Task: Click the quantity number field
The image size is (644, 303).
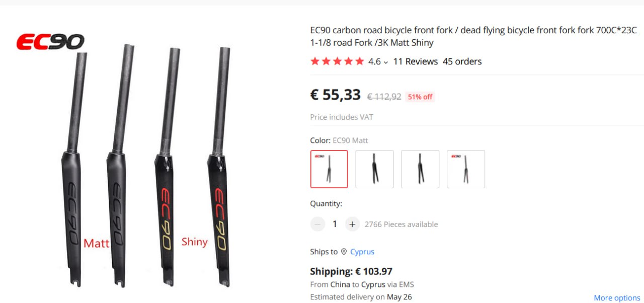Action: [335, 224]
